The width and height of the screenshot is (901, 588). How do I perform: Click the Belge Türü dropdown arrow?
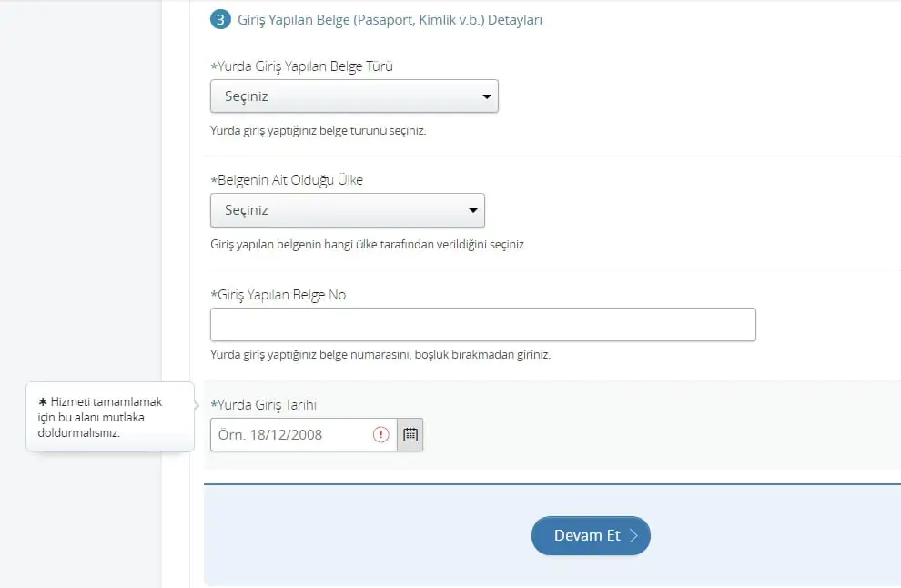[x=487, y=96]
